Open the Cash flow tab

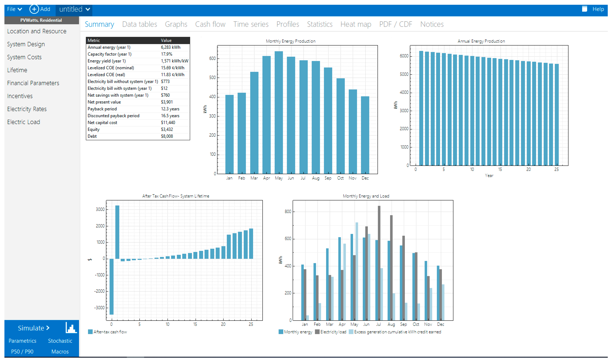(x=210, y=24)
